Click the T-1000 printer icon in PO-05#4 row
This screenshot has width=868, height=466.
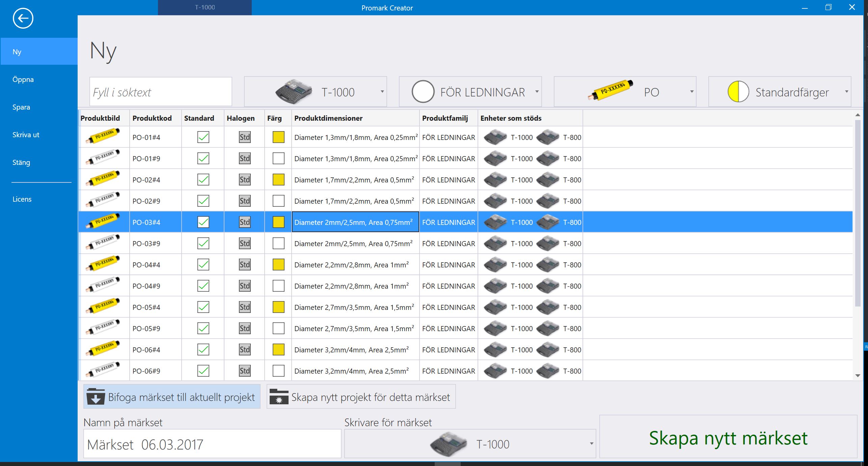495,307
